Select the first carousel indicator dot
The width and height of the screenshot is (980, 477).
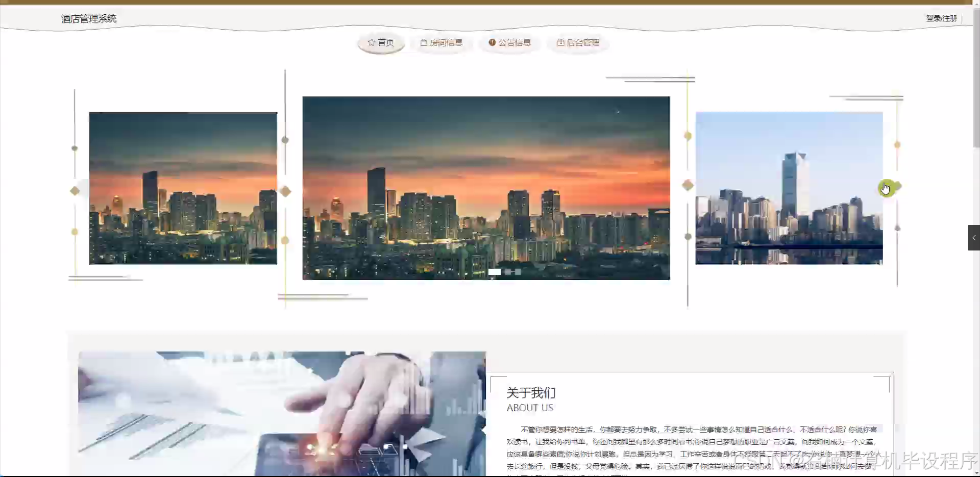click(494, 271)
